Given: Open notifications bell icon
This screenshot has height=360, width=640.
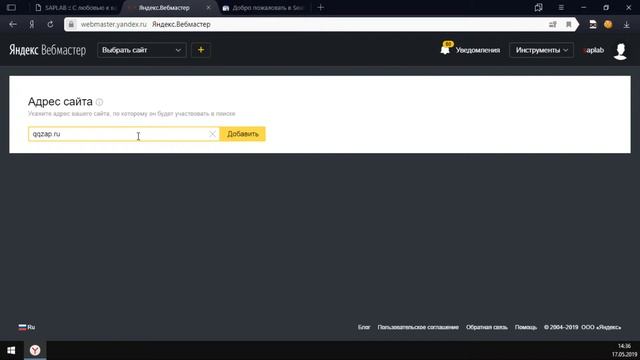Looking at the screenshot, I should [445, 49].
